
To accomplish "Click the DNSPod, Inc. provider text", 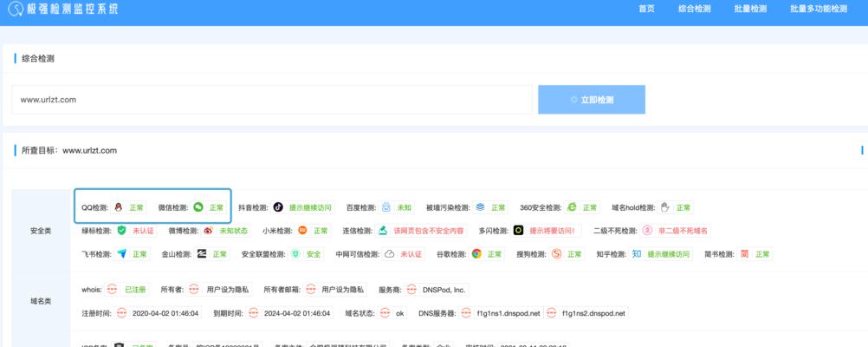I will 444,290.
